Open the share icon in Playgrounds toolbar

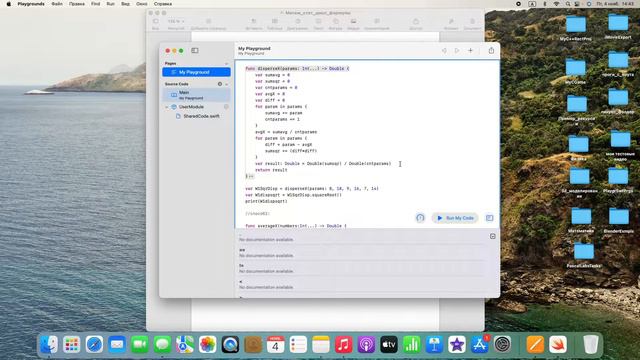(491, 50)
